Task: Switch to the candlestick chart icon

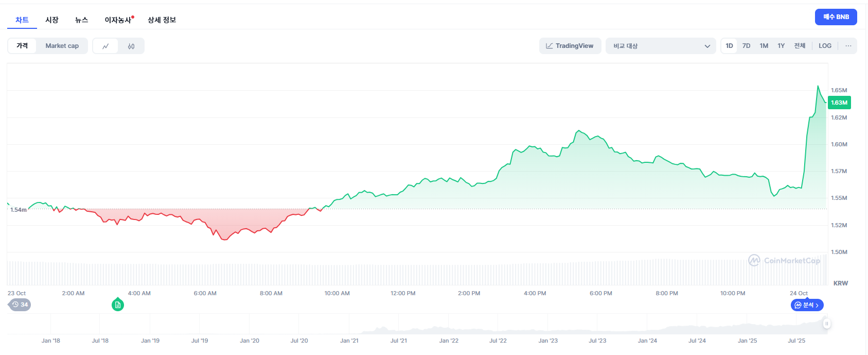Action: click(131, 46)
